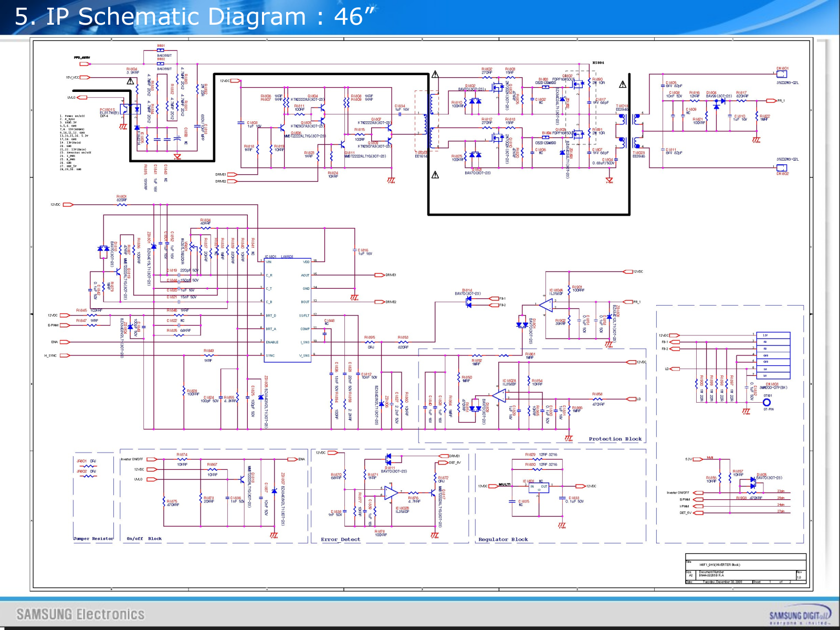The height and width of the screenshot is (630, 840).
Task: Select the "On/off Block" label
Action: (x=144, y=539)
